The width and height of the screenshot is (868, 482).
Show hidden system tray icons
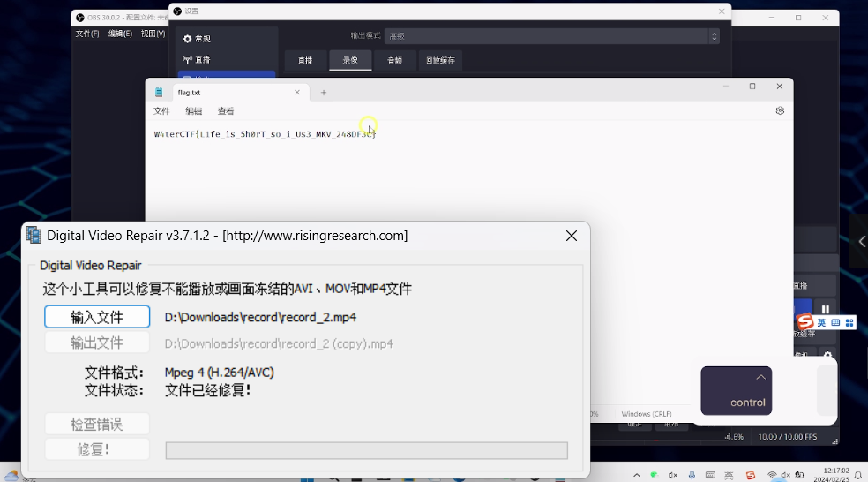(x=637, y=475)
